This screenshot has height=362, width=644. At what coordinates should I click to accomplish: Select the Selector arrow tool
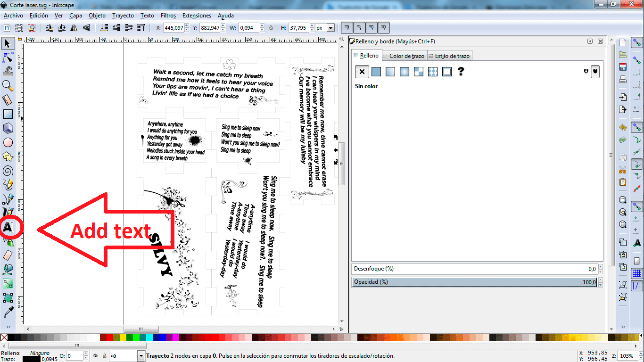8,44
